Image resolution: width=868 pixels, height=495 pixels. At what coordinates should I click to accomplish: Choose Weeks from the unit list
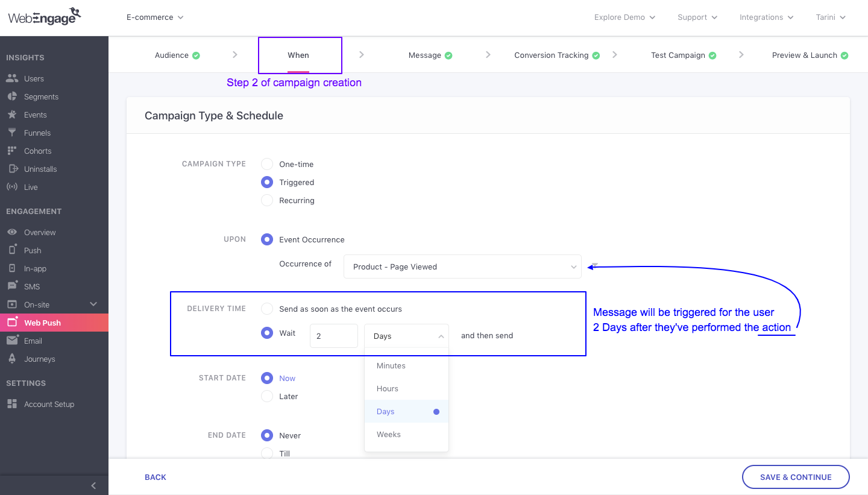[406, 435]
